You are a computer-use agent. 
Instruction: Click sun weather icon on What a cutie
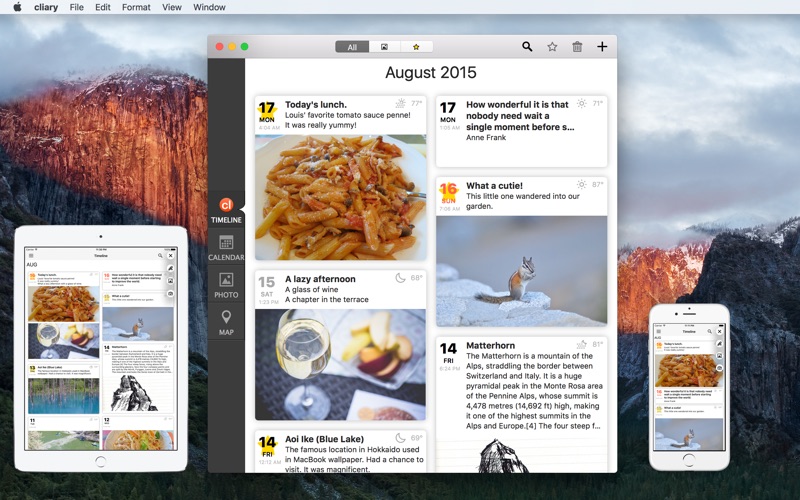coord(581,184)
